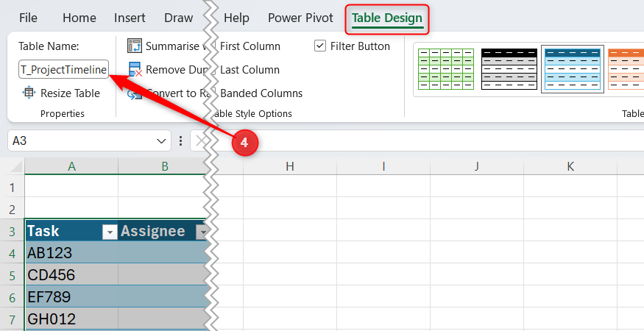Choose the orange table style thumbnail

(x=626, y=69)
